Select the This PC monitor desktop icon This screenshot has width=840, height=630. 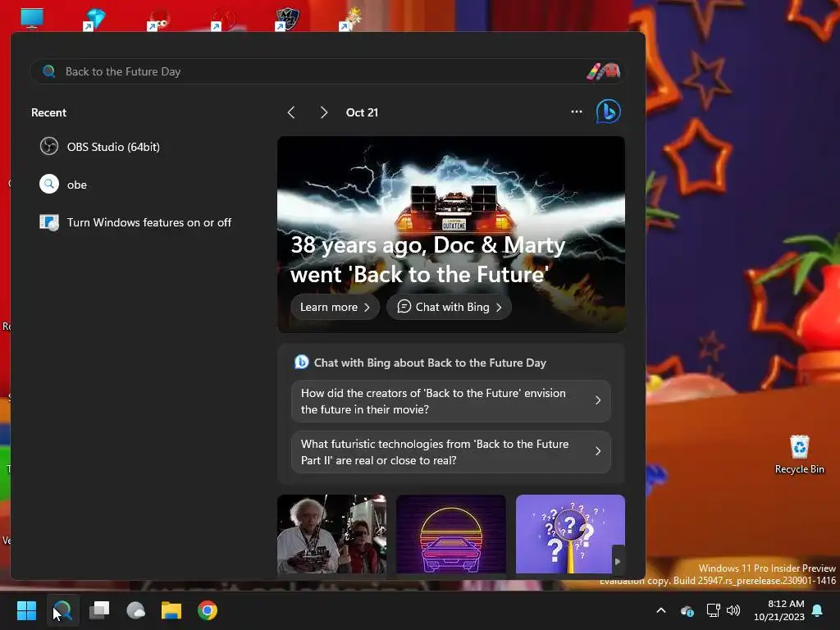click(x=32, y=17)
